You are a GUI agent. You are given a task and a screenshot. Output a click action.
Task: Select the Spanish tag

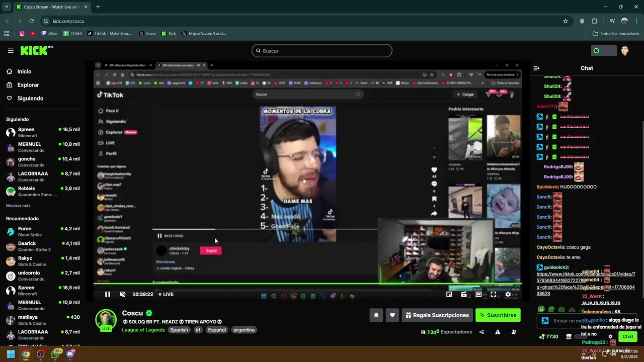[x=179, y=330]
